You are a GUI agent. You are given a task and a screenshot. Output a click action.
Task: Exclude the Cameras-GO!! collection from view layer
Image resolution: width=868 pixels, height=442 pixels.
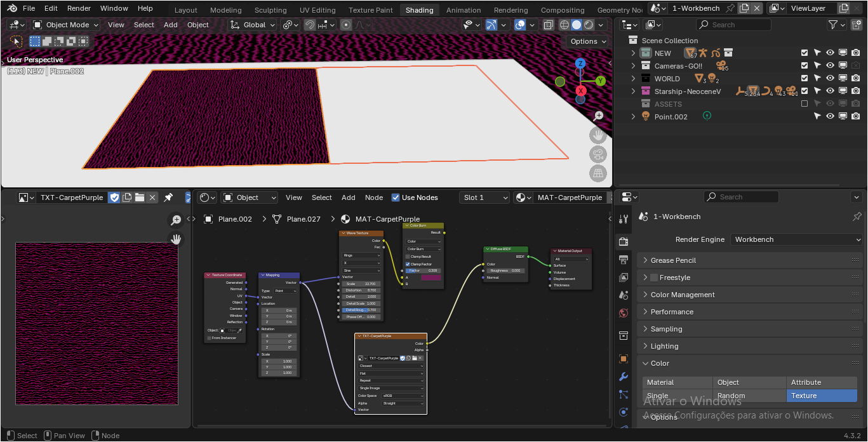pyautogui.click(x=805, y=66)
